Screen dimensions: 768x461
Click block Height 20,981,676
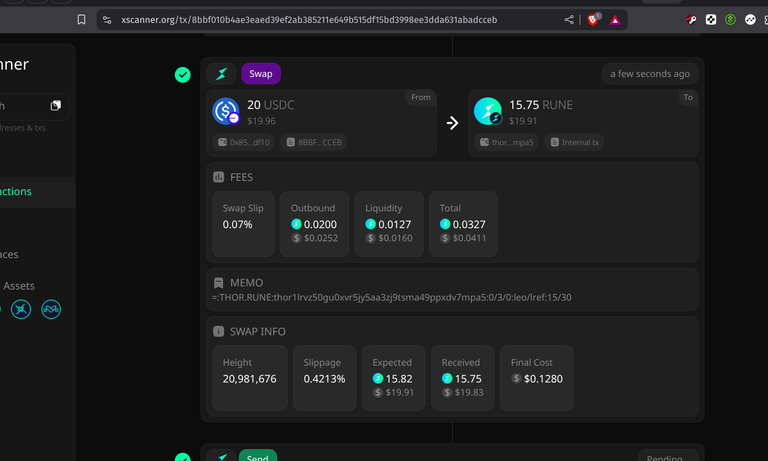pos(249,379)
